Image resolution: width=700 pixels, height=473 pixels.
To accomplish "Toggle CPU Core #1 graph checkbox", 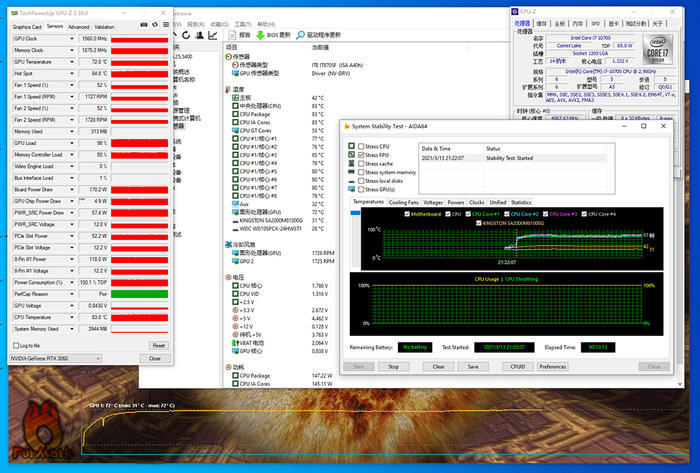I will [468, 214].
